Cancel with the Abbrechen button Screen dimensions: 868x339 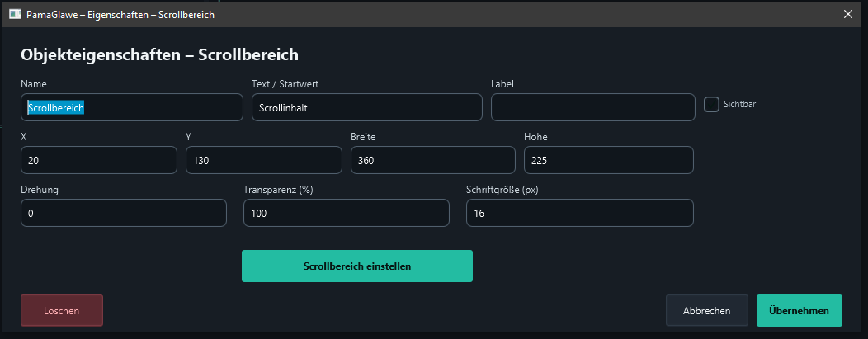coord(707,310)
